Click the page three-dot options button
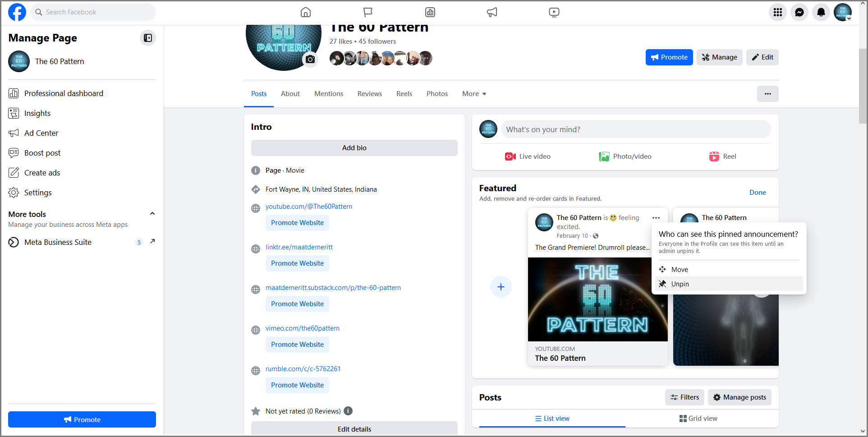Viewport: 868px width, 437px height. (x=768, y=94)
